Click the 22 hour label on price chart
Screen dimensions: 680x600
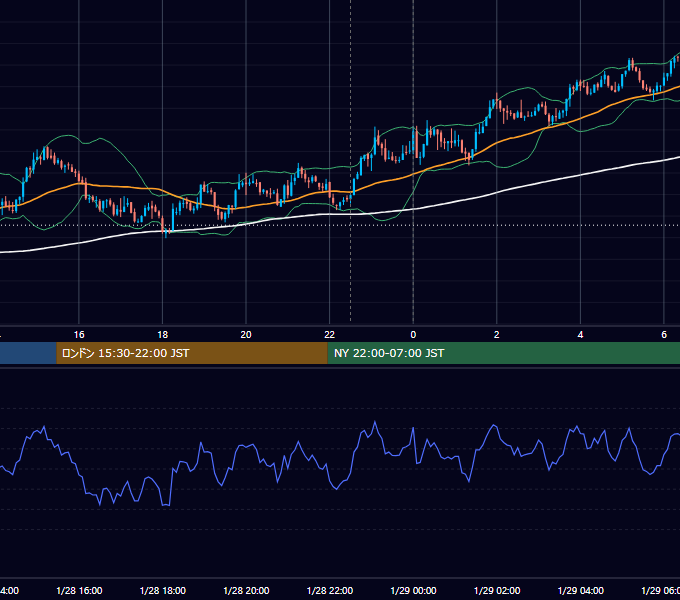[x=330, y=334]
